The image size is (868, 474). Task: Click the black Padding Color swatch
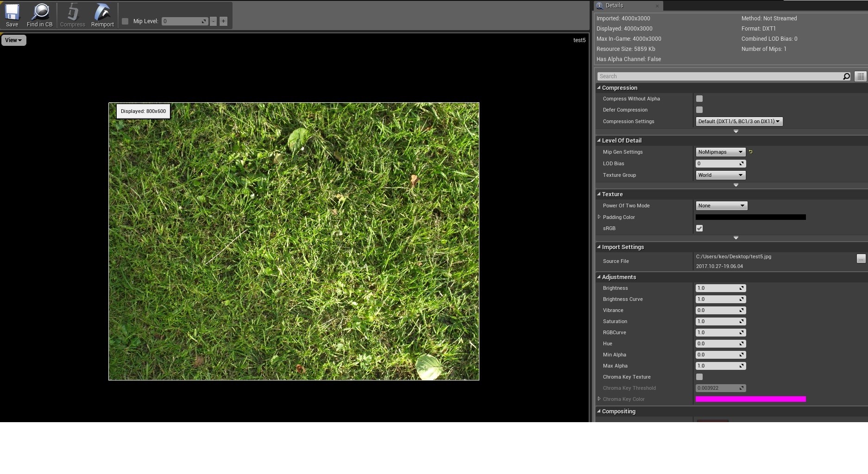coord(750,217)
